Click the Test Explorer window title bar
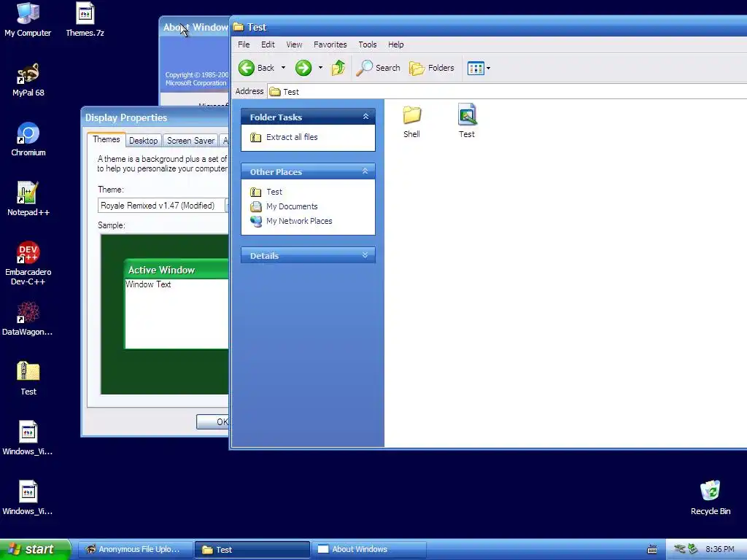This screenshot has height=560, width=747. click(488, 27)
